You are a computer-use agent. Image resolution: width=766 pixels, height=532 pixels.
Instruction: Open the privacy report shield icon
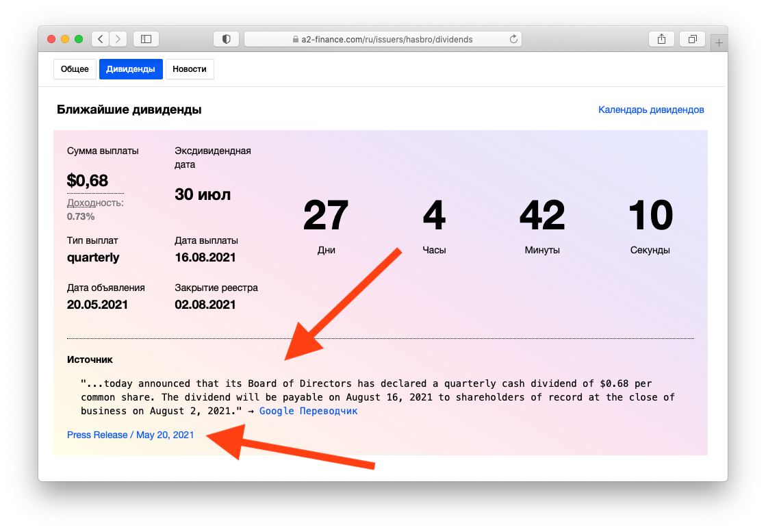226,39
